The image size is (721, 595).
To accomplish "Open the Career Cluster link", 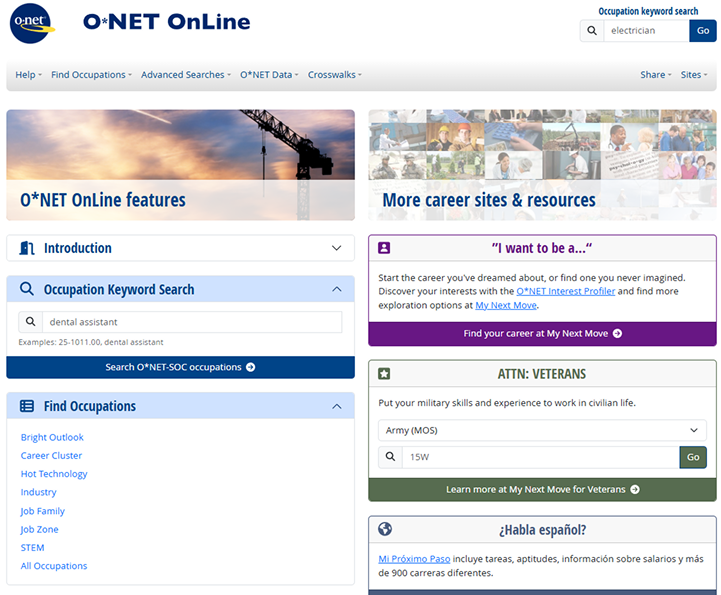I will 51,456.
